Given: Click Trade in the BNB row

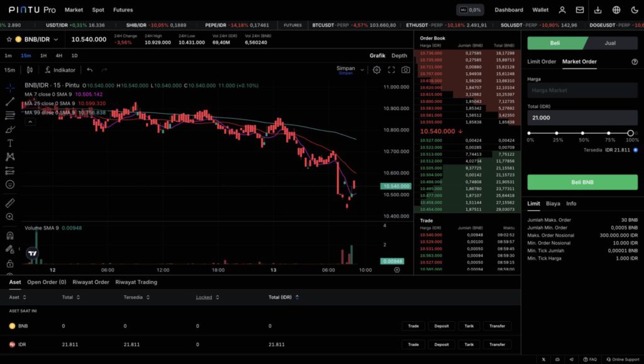Looking at the screenshot, I should (x=413, y=326).
